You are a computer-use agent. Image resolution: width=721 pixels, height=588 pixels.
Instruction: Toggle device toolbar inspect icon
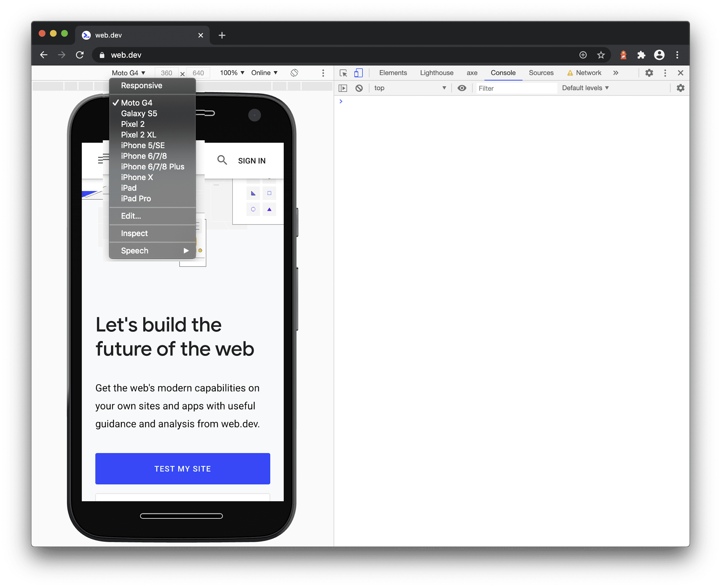coord(358,72)
